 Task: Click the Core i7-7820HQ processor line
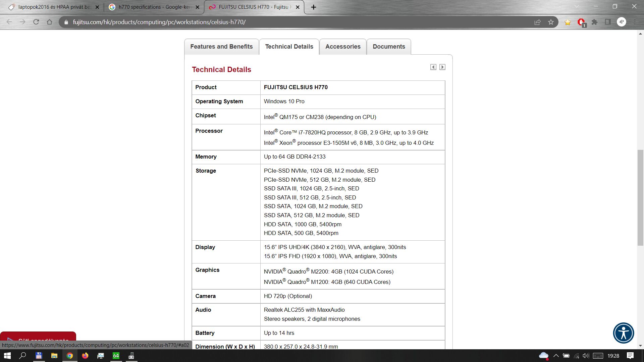pyautogui.click(x=346, y=132)
